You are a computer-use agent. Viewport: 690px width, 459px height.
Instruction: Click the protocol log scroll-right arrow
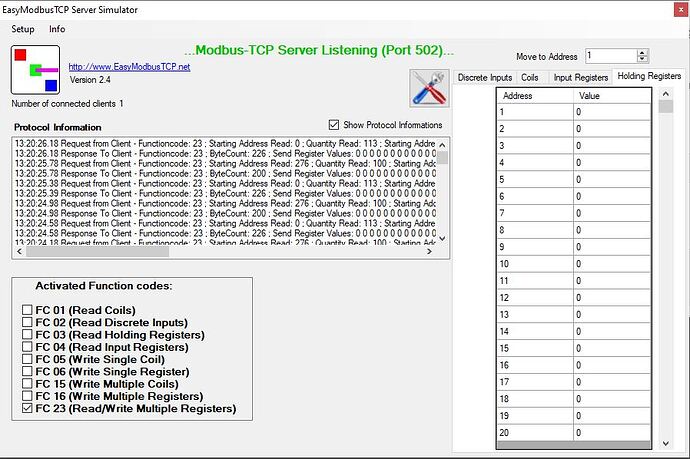429,251
